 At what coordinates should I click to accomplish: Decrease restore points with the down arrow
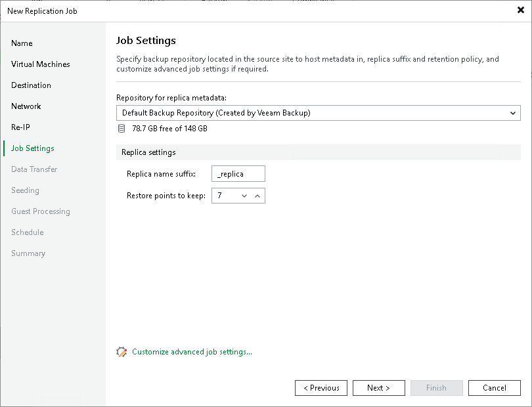pos(244,195)
